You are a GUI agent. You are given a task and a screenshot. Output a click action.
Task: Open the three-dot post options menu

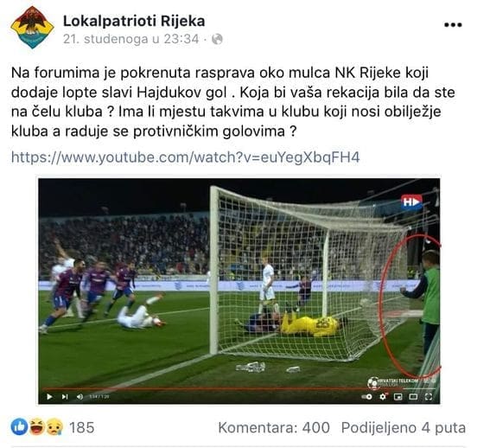pos(453,25)
